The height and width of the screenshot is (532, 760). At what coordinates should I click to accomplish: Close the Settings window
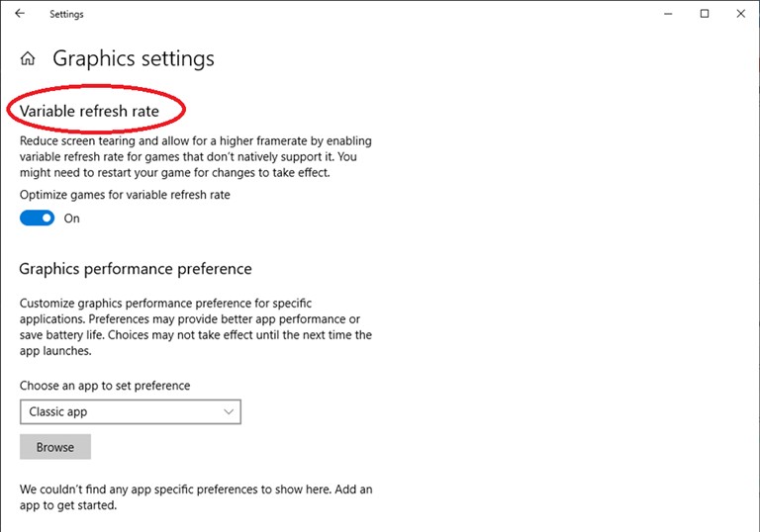pos(740,14)
